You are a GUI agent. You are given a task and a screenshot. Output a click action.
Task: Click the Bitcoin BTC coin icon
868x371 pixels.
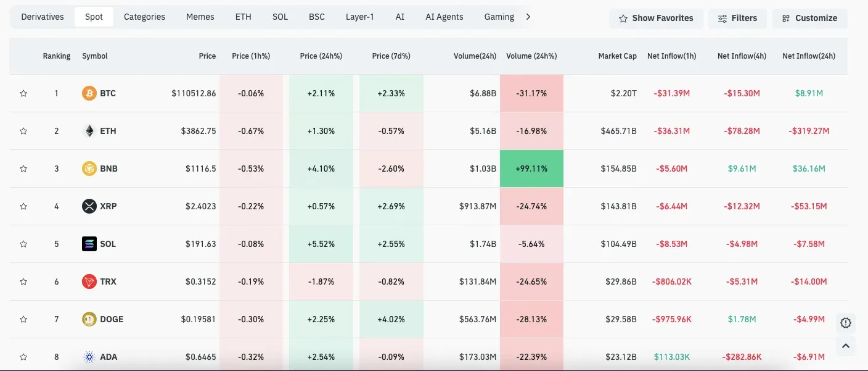89,93
